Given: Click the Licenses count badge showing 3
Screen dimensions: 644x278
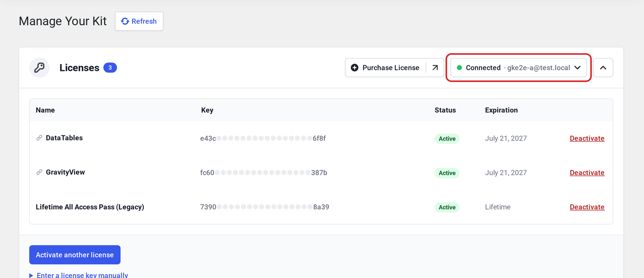Looking at the screenshot, I should tap(110, 67).
